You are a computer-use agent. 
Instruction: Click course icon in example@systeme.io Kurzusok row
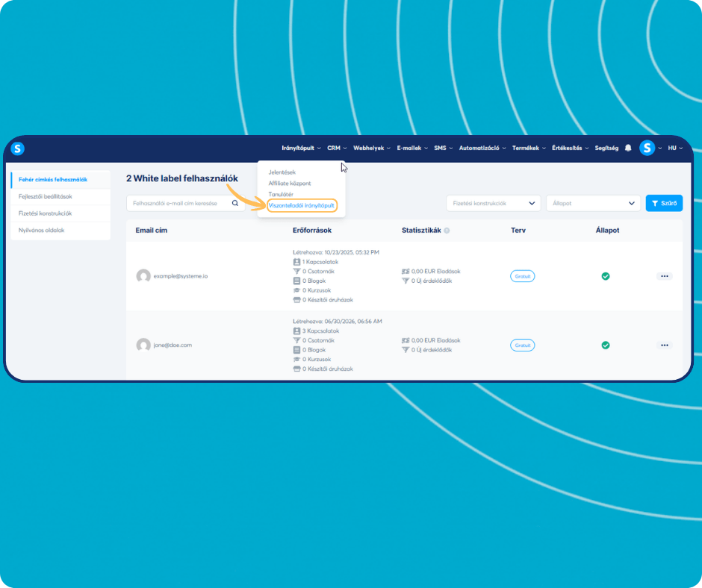pyautogui.click(x=296, y=290)
